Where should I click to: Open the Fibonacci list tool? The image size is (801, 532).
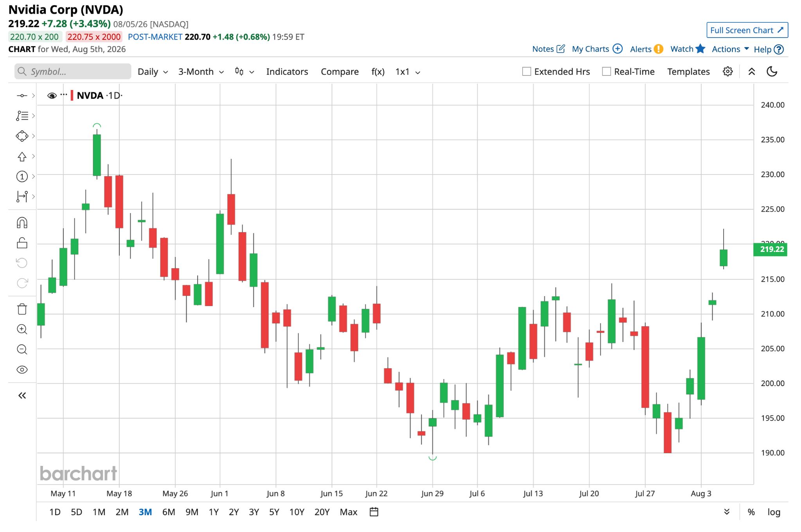[x=22, y=116]
